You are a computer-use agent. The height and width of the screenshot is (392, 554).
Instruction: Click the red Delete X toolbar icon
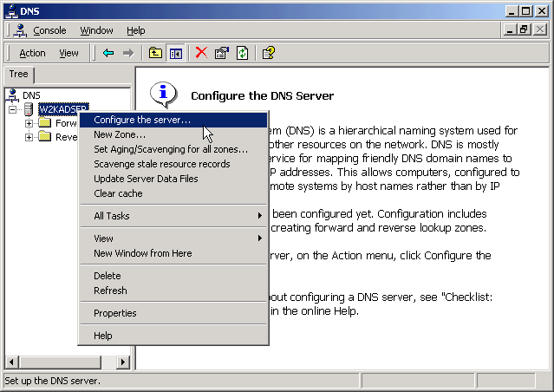point(201,53)
